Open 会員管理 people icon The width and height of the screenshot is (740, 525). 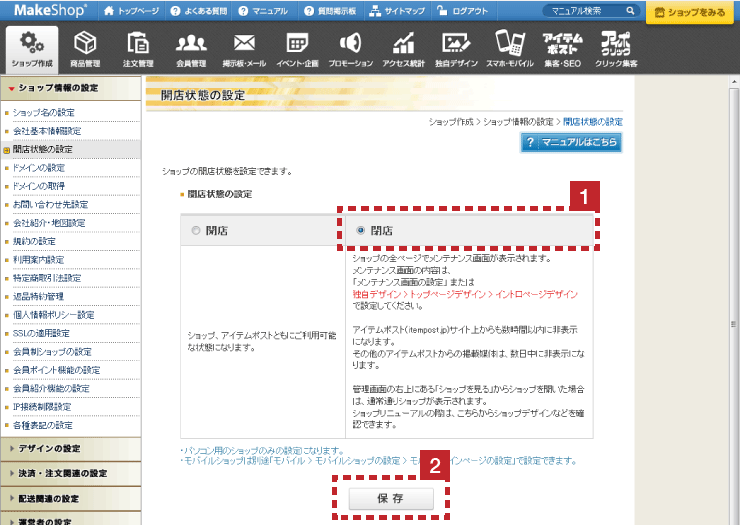190,43
